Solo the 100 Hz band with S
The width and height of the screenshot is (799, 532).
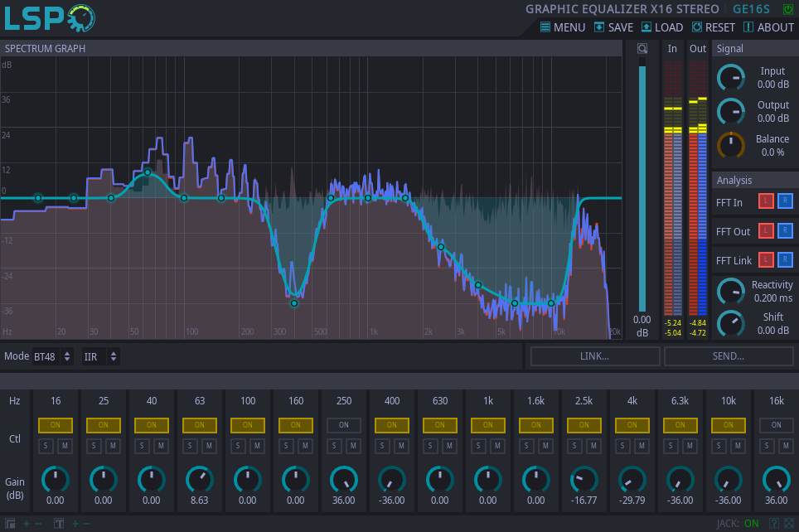pos(238,447)
